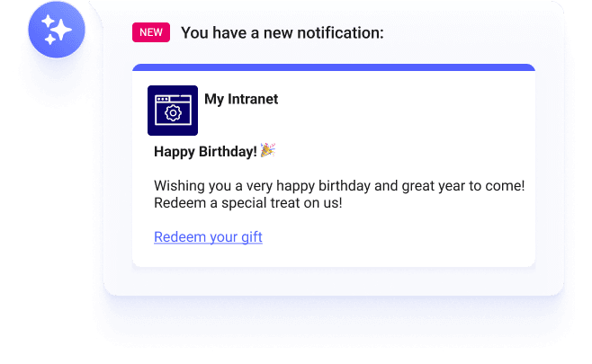Click the 'You have a new notification' text
The width and height of the screenshot is (592, 364).
(282, 33)
